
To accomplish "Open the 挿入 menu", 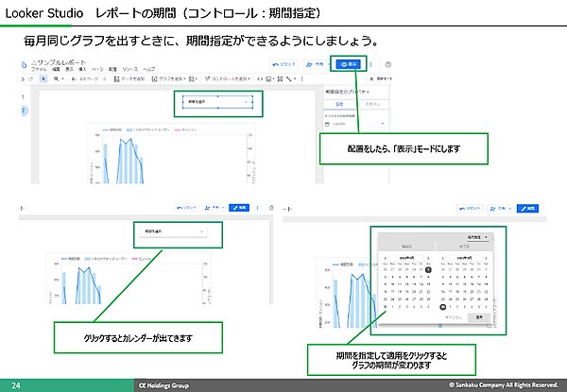I will tap(82, 69).
